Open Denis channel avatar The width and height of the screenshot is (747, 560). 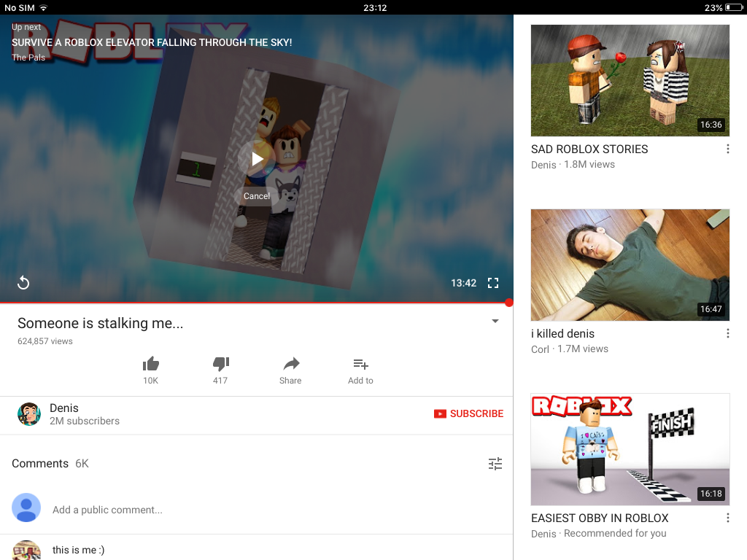click(x=29, y=414)
